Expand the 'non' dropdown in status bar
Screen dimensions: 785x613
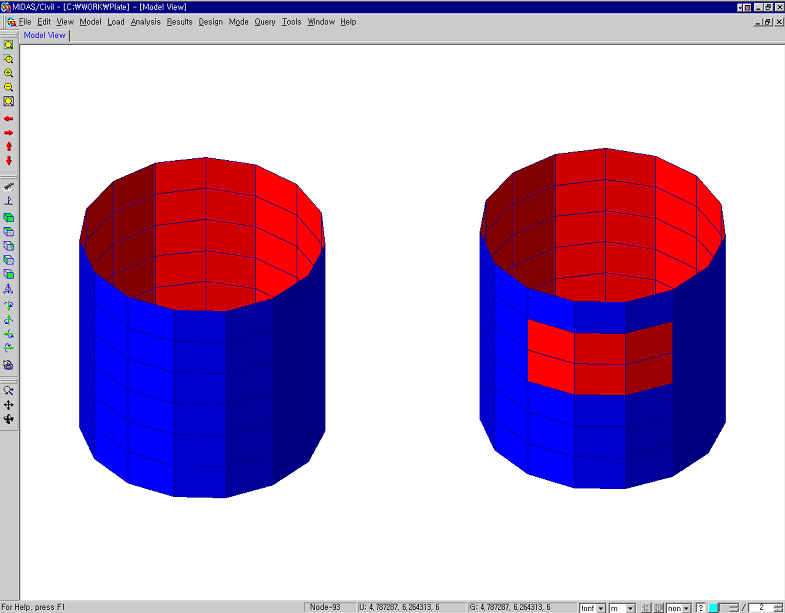tap(687, 607)
